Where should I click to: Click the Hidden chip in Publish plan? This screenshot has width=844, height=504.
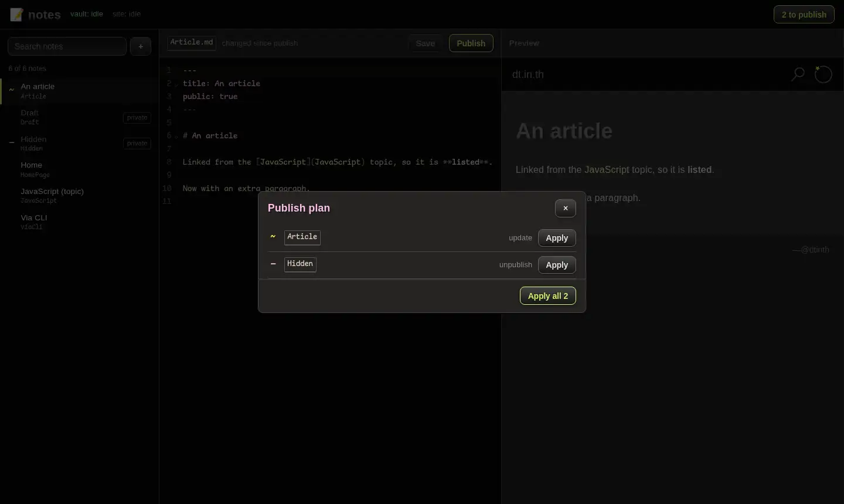(x=300, y=264)
